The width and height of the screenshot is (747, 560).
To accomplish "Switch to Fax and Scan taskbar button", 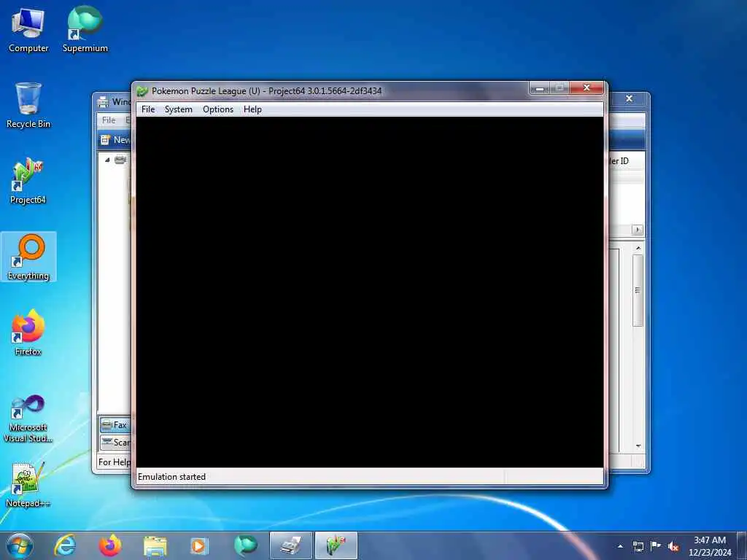I will point(290,545).
